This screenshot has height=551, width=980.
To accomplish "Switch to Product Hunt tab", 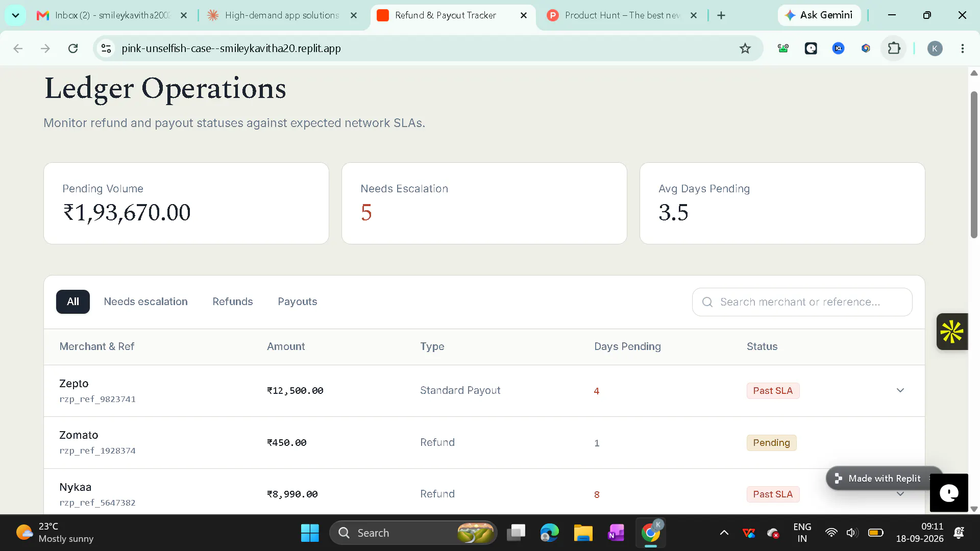I will (615, 15).
